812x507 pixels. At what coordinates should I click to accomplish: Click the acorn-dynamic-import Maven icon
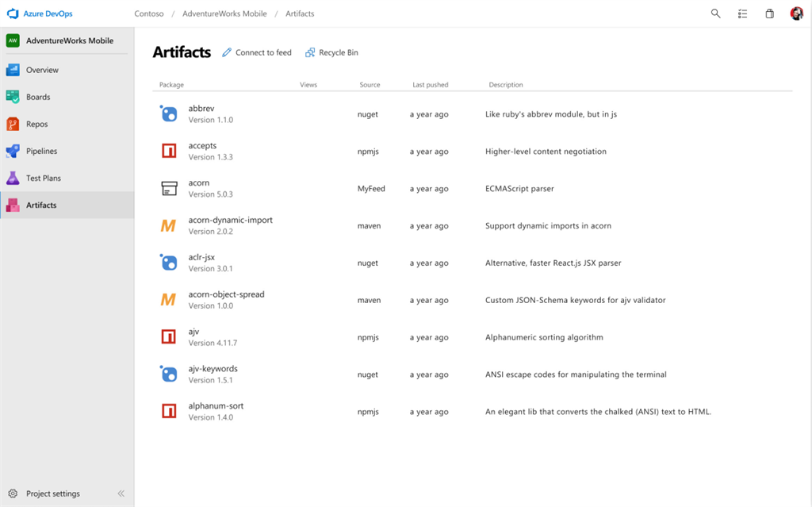coord(168,226)
